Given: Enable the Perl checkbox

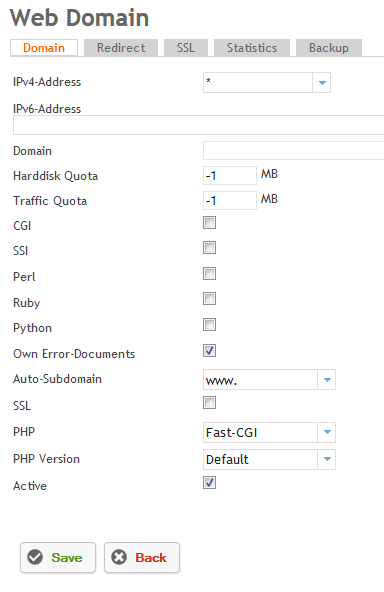Looking at the screenshot, I should (x=210, y=274).
